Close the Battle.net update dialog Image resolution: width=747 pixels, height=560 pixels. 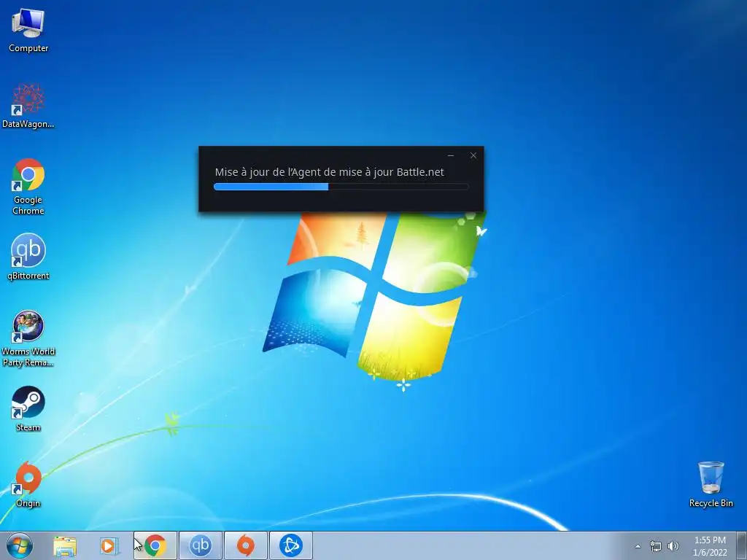[473, 155]
